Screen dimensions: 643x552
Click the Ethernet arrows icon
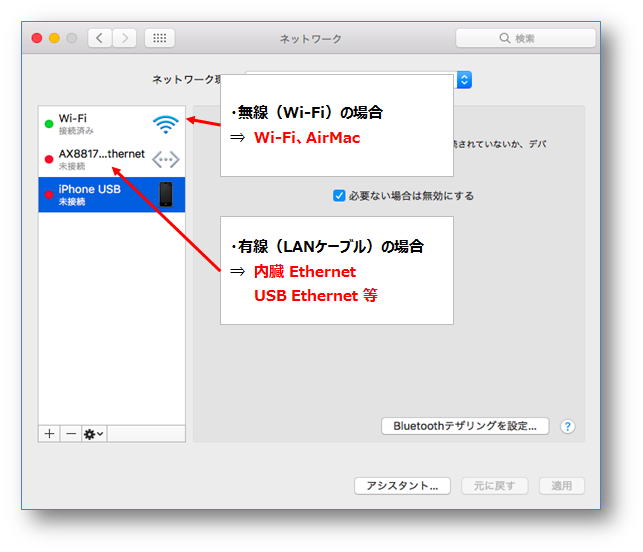[166, 160]
